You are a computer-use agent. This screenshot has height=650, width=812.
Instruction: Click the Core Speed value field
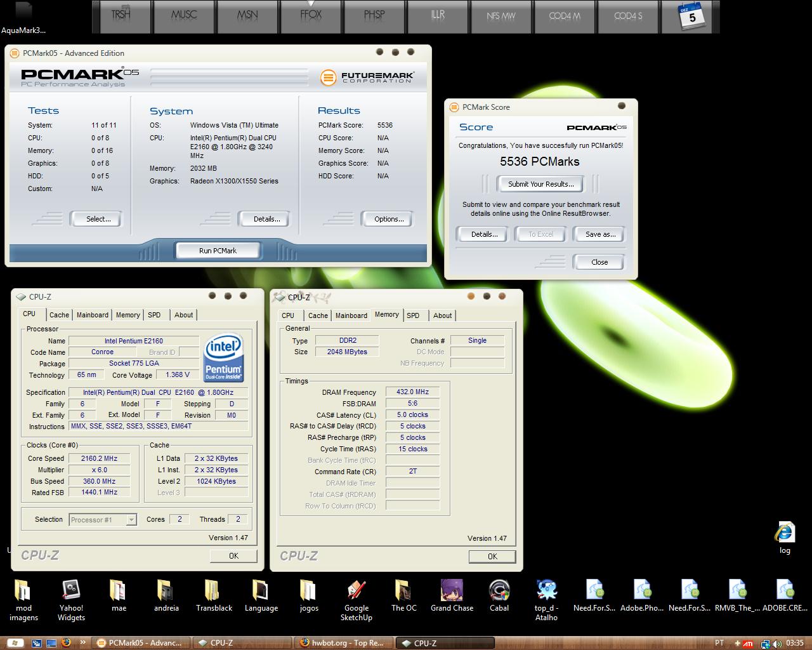click(100, 458)
